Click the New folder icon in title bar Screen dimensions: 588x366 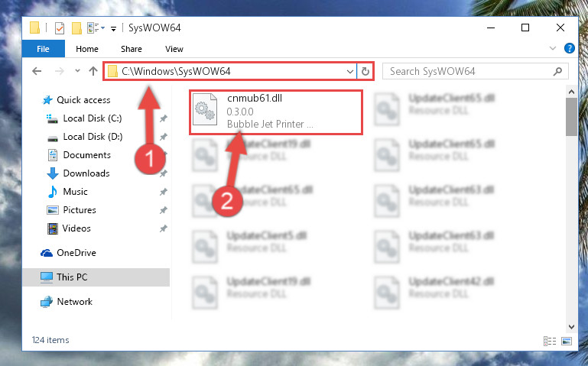point(76,28)
